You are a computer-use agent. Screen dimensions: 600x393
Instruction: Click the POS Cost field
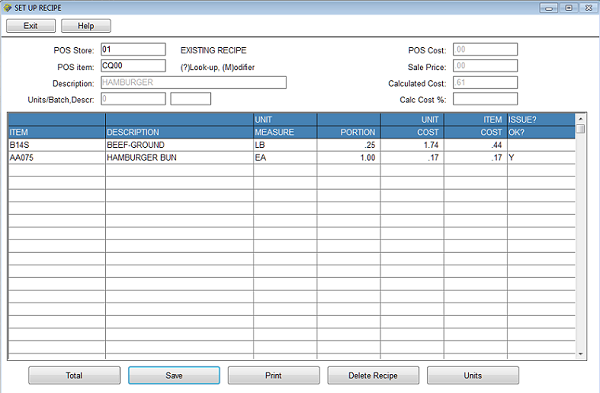(x=485, y=49)
